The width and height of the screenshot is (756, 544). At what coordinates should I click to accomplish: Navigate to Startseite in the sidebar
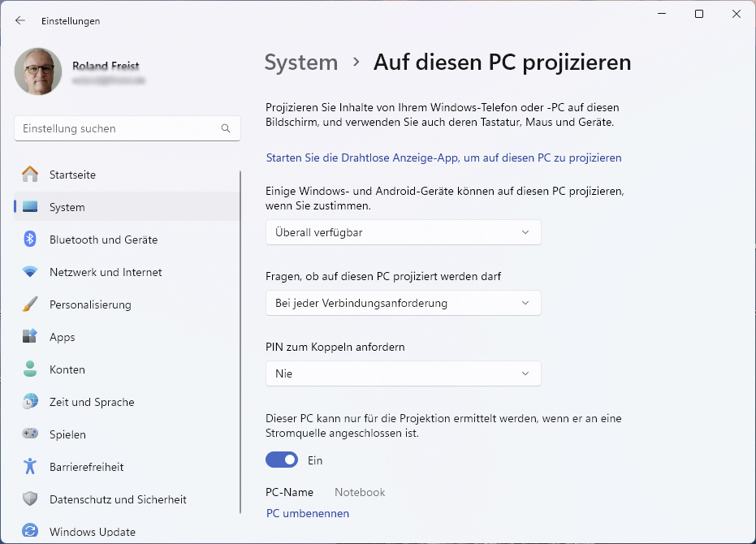click(72, 175)
